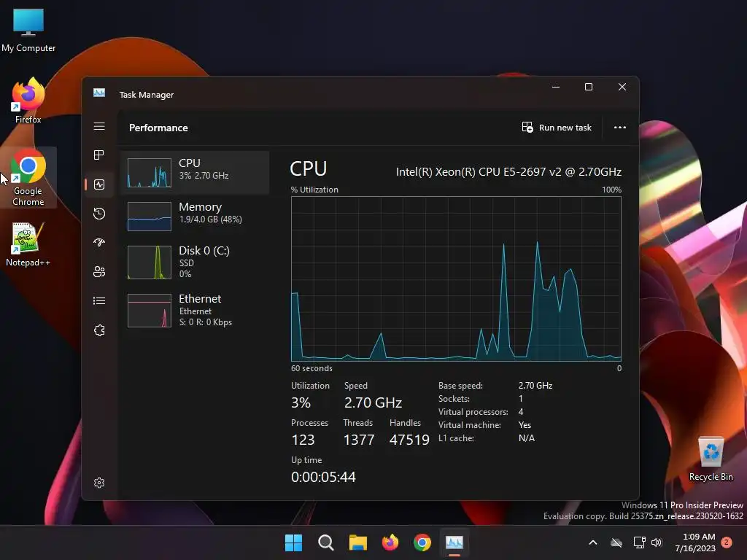
Task: Select the Google Chrome desktop shortcut
Action: 28,177
